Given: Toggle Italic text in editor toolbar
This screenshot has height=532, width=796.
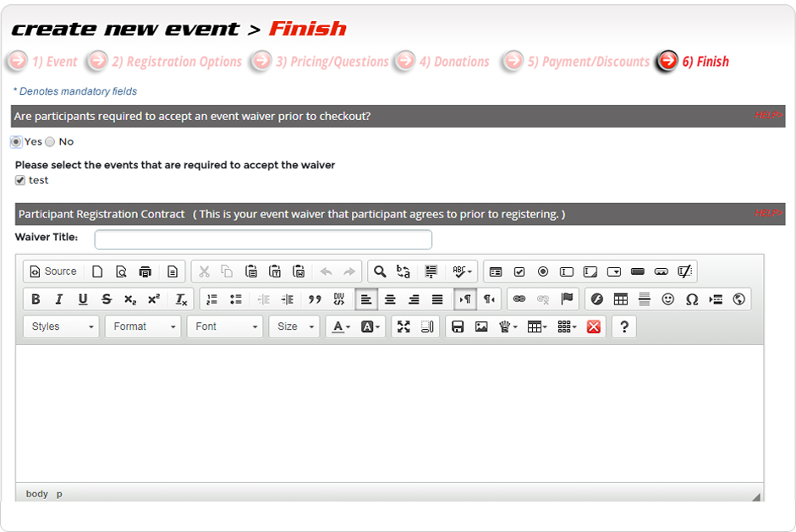Looking at the screenshot, I should [x=59, y=299].
